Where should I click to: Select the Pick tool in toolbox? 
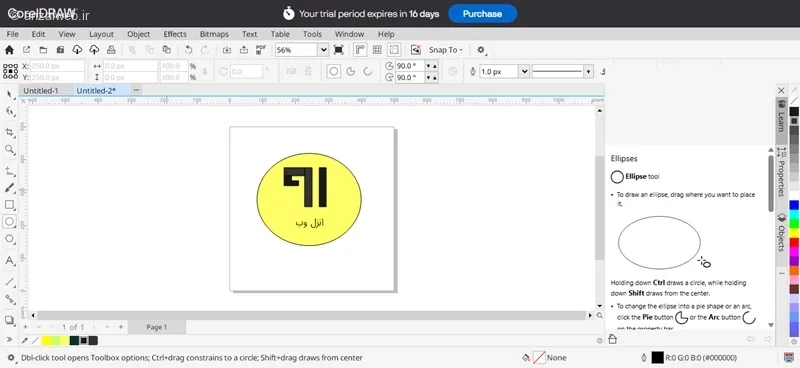(x=9, y=94)
